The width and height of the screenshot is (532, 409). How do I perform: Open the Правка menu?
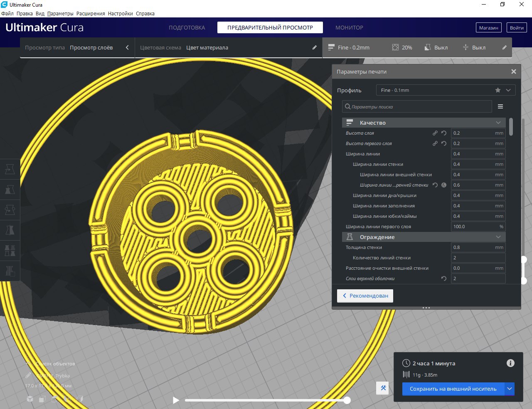25,13
